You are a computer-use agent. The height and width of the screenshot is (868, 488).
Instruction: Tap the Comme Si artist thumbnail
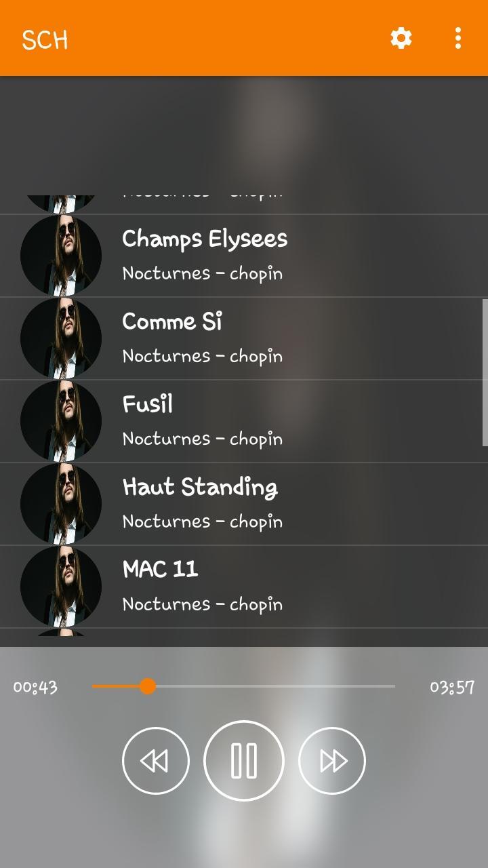point(61,339)
